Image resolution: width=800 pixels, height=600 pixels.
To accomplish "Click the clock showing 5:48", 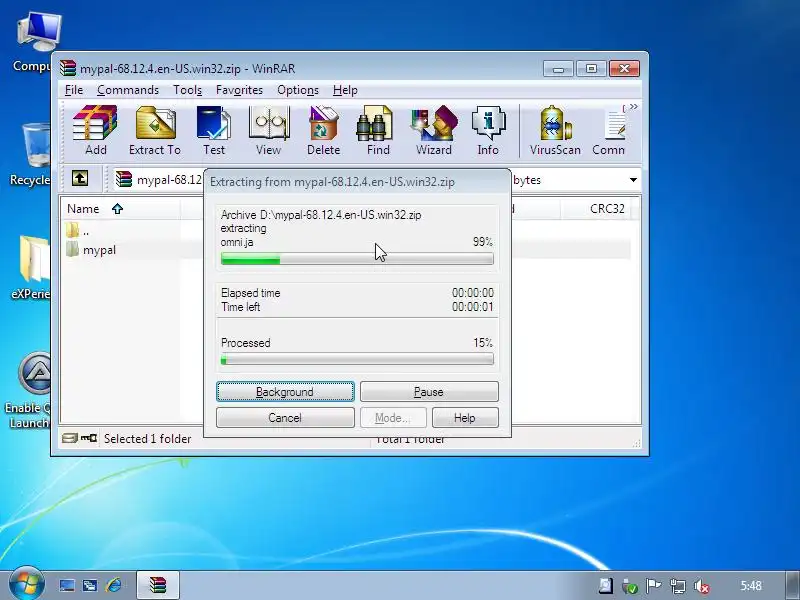I will click(x=751, y=586).
